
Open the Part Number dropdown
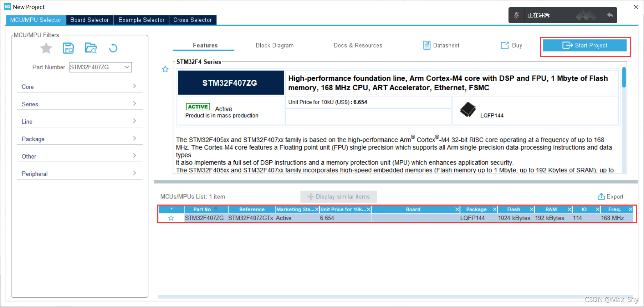(127, 67)
